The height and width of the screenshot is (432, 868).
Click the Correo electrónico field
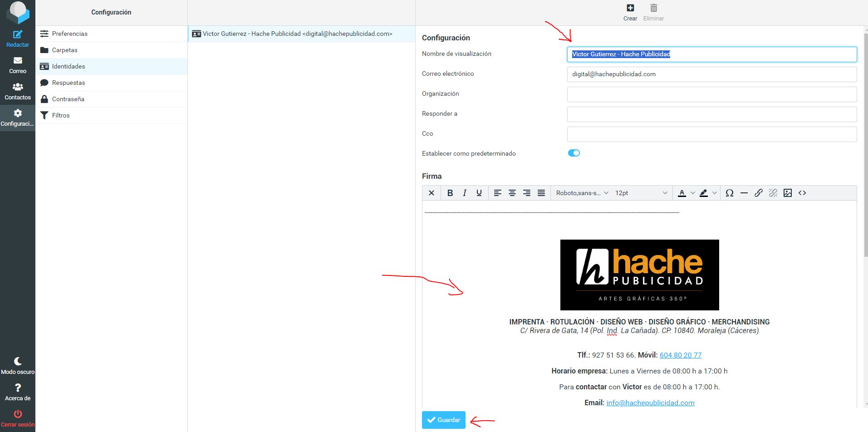712,74
